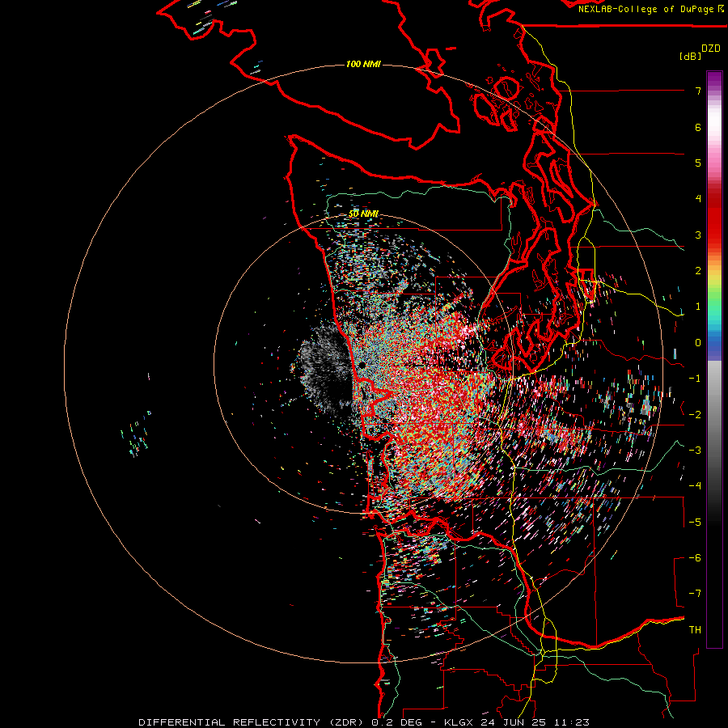Click the 50 NMI range ring label
The height and width of the screenshot is (728, 728).
click(x=363, y=214)
